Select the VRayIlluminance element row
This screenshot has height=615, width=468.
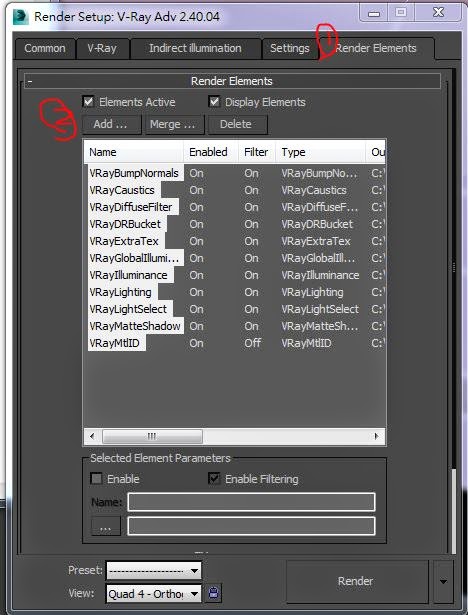pyautogui.click(x=235, y=275)
